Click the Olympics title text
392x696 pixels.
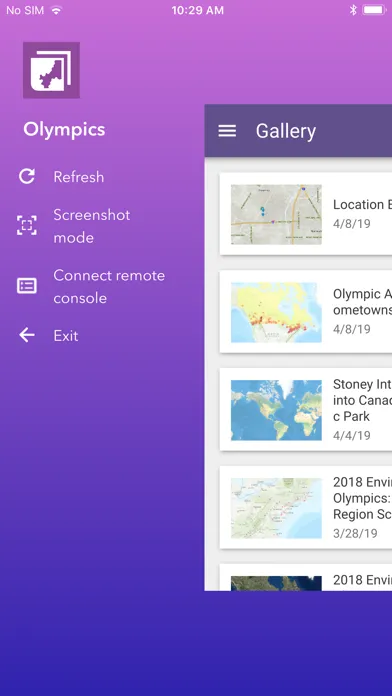pos(64,130)
